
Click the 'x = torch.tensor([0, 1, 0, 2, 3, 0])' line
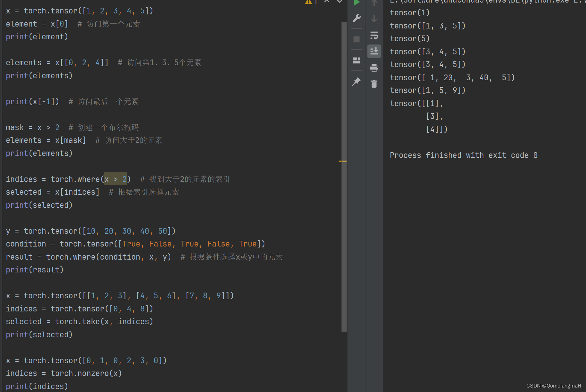tap(86, 361)
